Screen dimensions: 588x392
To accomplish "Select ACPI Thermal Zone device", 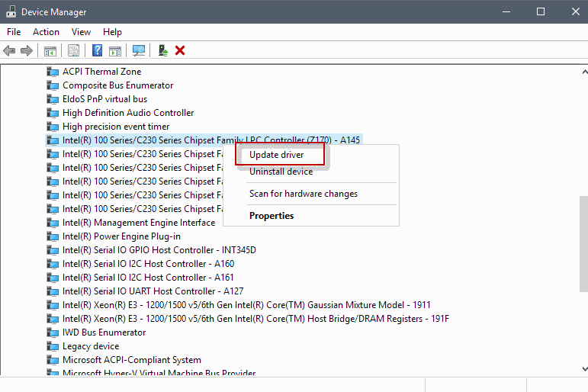I will (x=101, y=72).
